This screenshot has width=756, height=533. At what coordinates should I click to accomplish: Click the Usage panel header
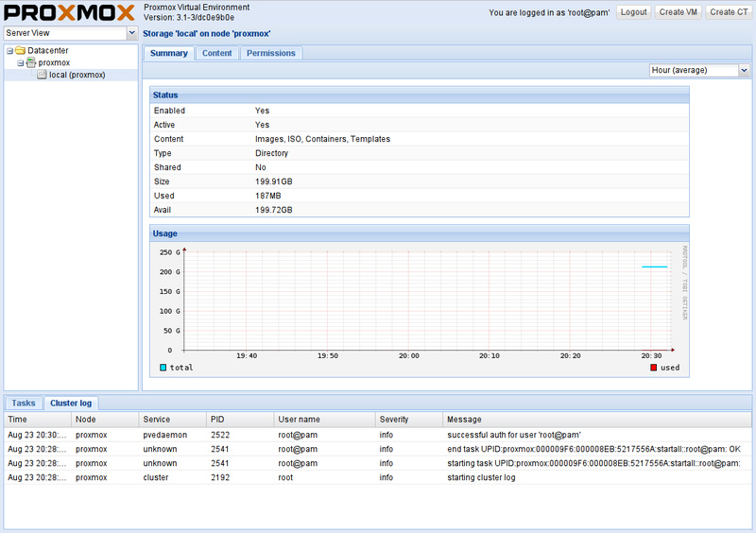[420, 233]
